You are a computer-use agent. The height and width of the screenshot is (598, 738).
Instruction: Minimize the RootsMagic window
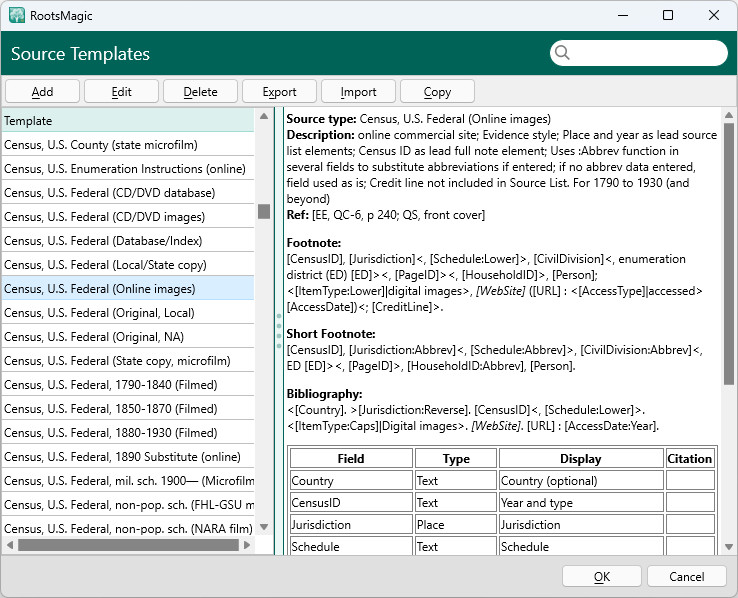coord(623,15)
